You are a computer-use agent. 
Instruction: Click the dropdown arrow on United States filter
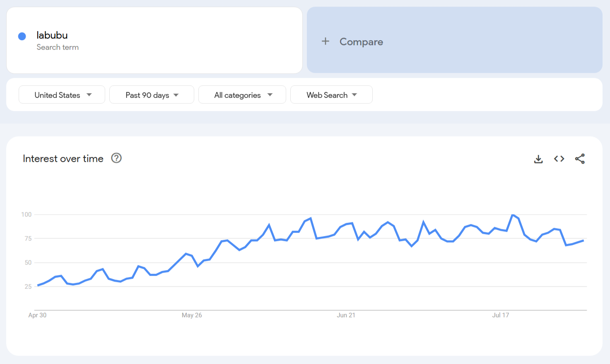(x=89, y=94)
